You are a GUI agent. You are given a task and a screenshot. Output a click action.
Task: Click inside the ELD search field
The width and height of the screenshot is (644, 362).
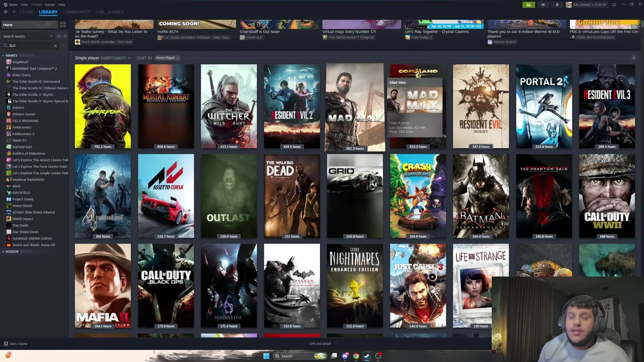(x=30, y=46)
